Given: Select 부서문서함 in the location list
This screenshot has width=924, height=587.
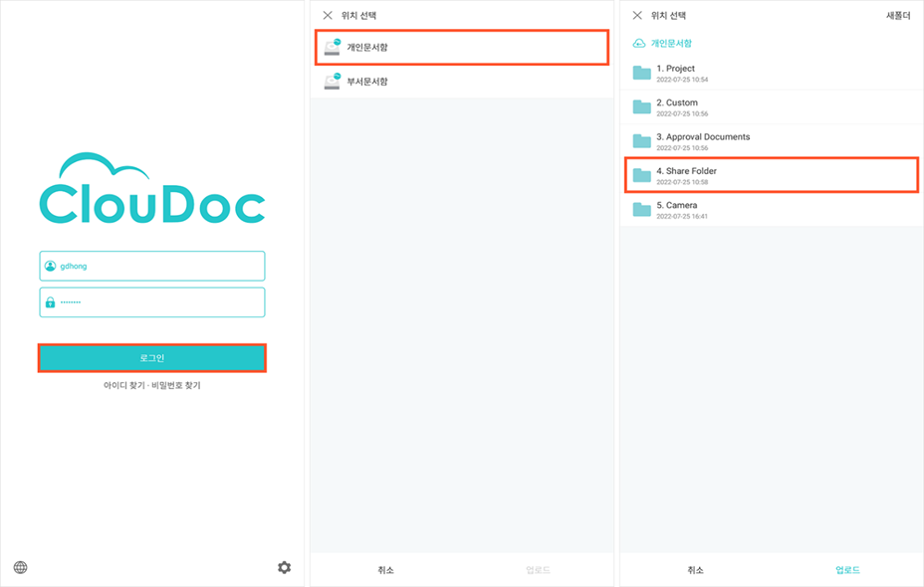Looking at the screenshot, I should pos(462,82).
